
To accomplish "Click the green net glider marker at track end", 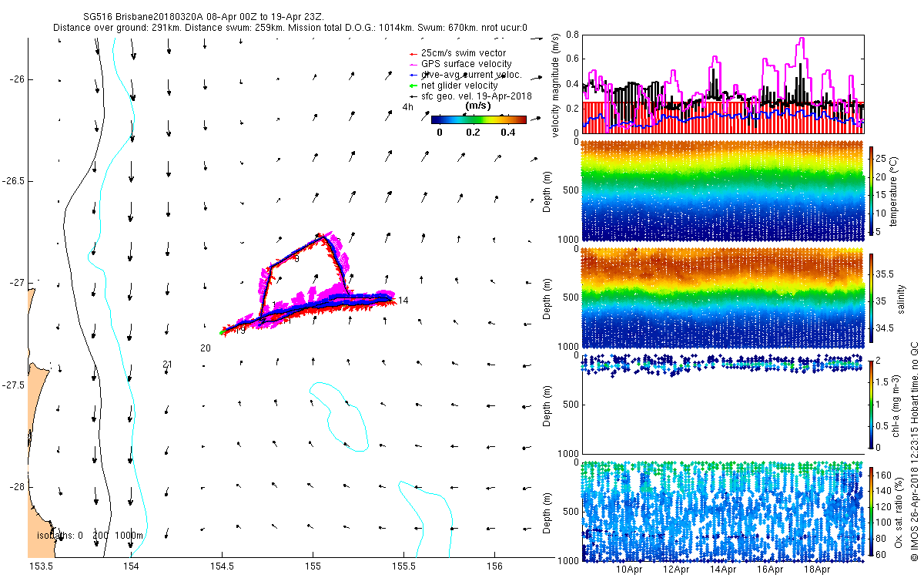I will pyautogui.click(x=223, y=332).
